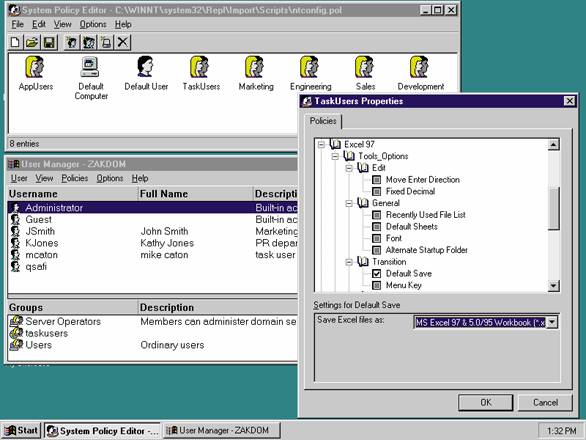
Task: Collapse the Edit tree node
Action: click(349, 168)
